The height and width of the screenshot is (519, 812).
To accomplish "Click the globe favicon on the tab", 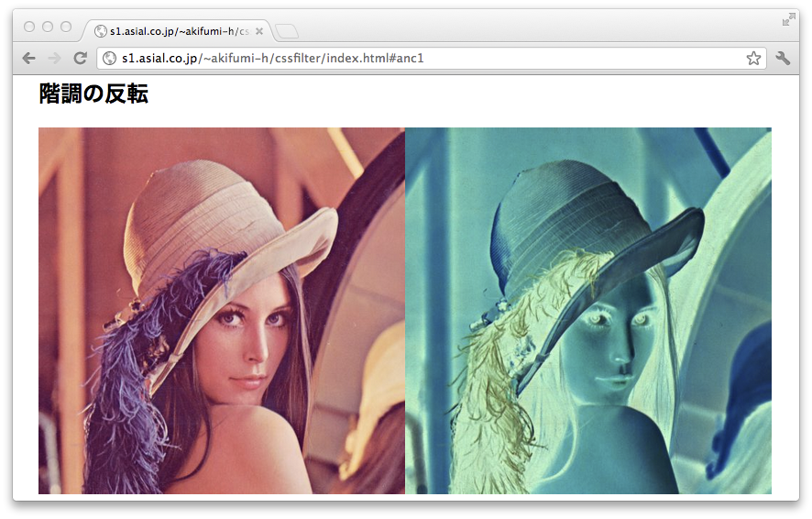I will (100, 31).
